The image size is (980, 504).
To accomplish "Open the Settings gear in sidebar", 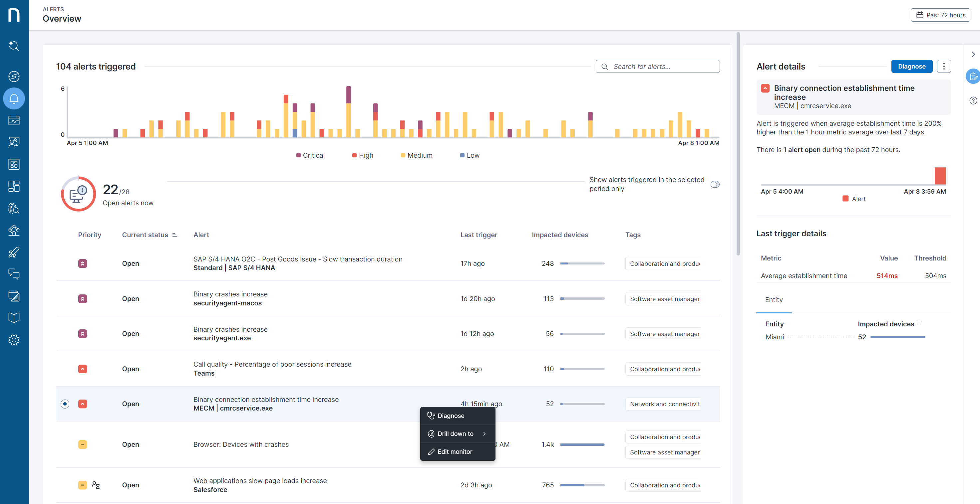I will tap(14, 340).
